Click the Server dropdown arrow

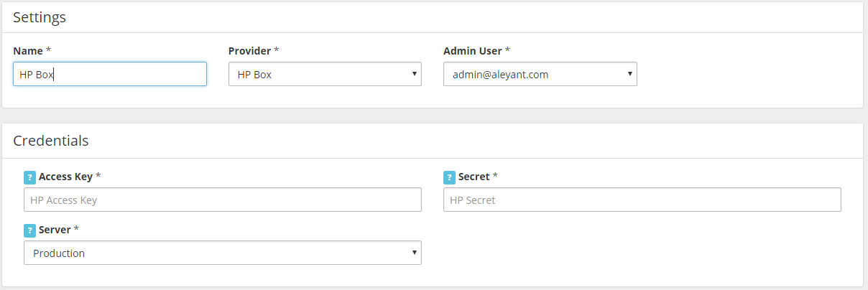pos(414,253)
